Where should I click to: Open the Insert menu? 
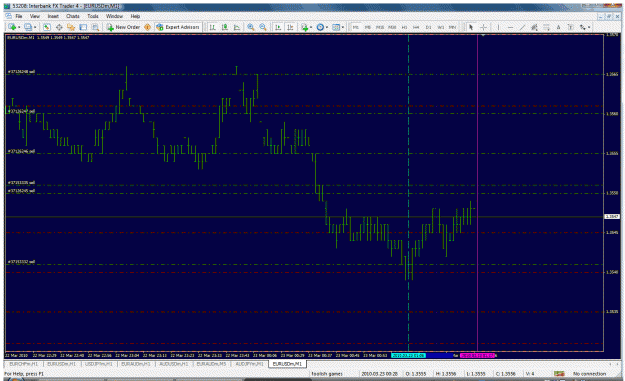coord(53,16)
